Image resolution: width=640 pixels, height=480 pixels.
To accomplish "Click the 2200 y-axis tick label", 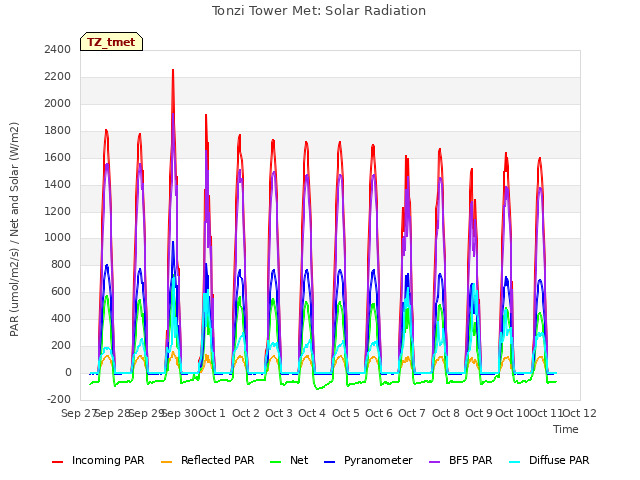I will [x=58, y=76].
